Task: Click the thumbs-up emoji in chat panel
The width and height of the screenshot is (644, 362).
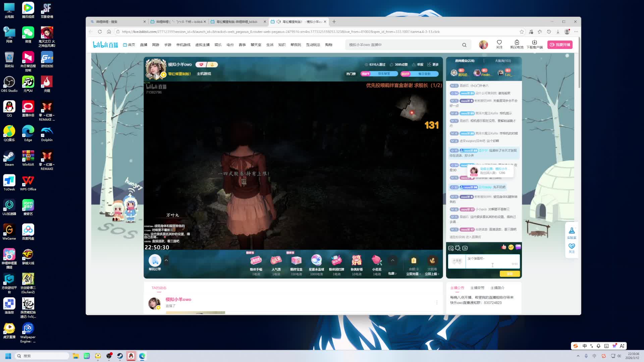Action: coord(503,247)
